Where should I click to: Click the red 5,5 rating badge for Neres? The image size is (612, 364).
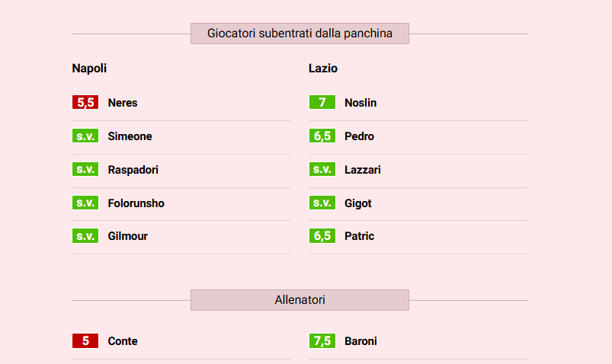[85, 103]
